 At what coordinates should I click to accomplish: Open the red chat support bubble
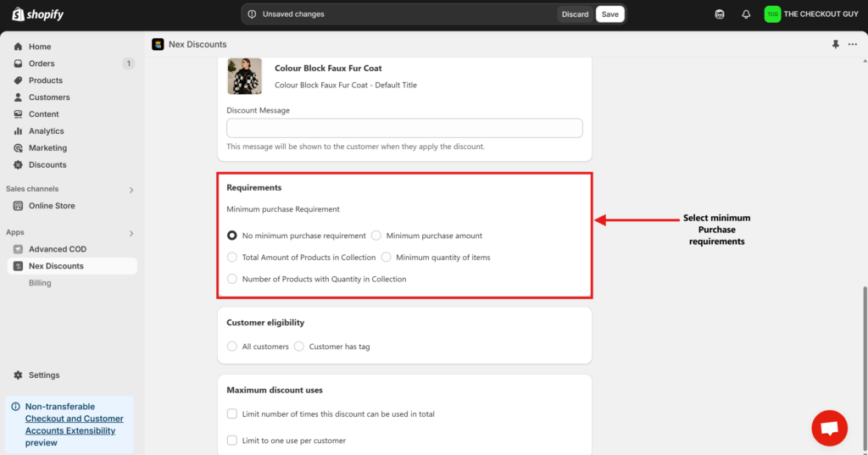click(829, 428)
